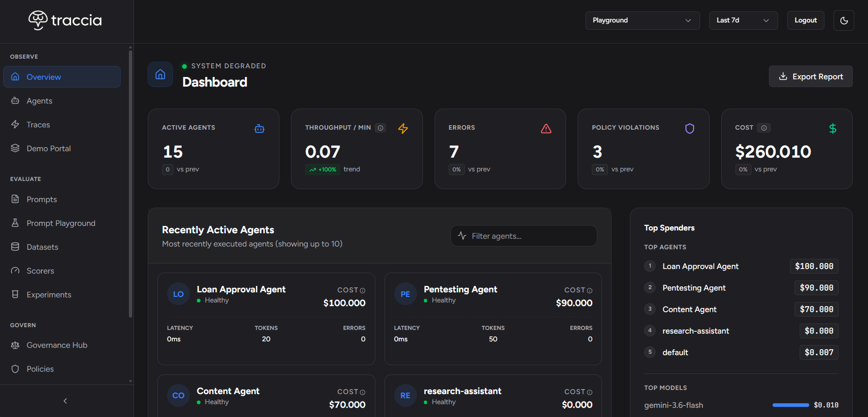
Task: Open the Pentesting Agent card title
Action: pyautogui.click(x=461, y=289)
